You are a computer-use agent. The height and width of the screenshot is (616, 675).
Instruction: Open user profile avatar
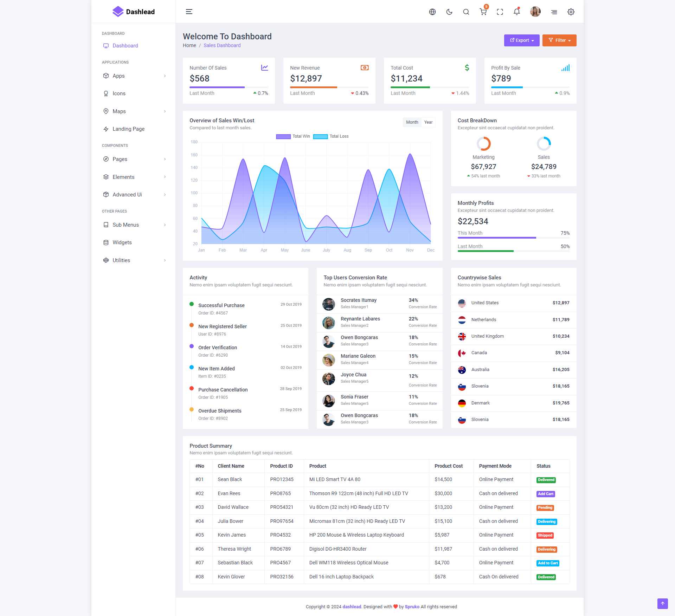point(535,12)
